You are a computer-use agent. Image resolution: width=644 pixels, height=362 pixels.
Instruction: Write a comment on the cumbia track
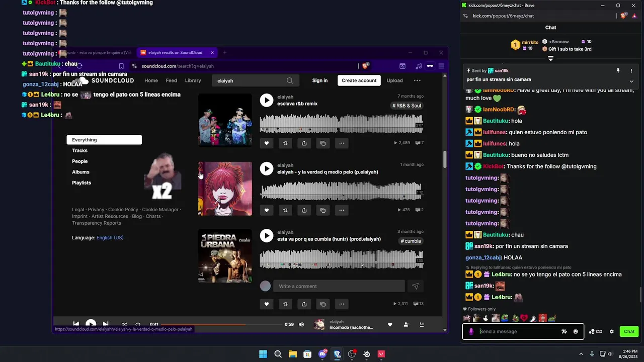click(339, 286)
